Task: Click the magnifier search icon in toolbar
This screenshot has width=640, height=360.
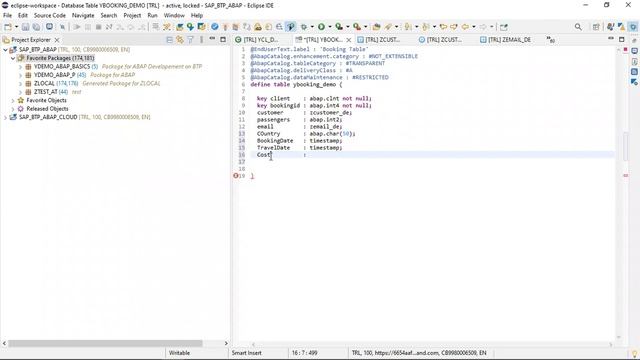Action: tap(578, 27)
